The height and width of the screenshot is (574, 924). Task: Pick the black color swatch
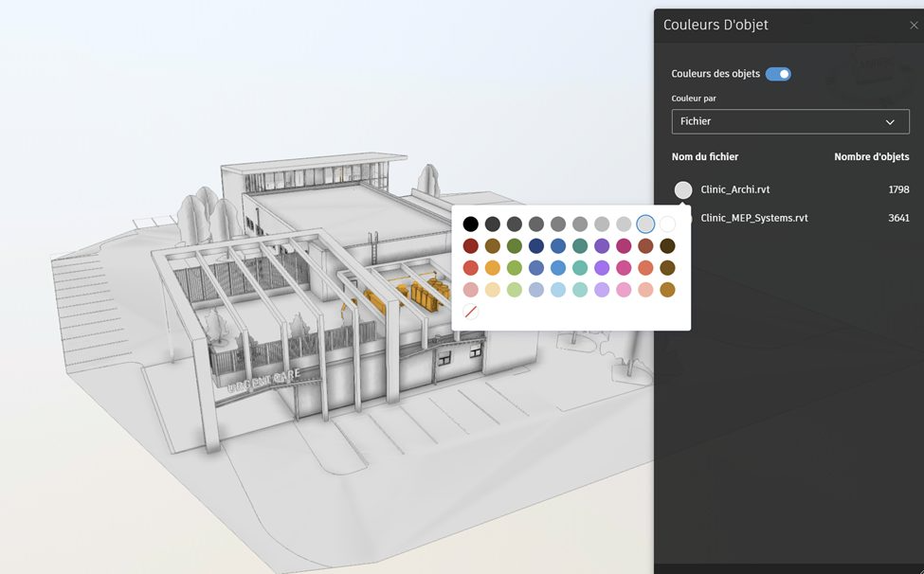tap(471, 224)
